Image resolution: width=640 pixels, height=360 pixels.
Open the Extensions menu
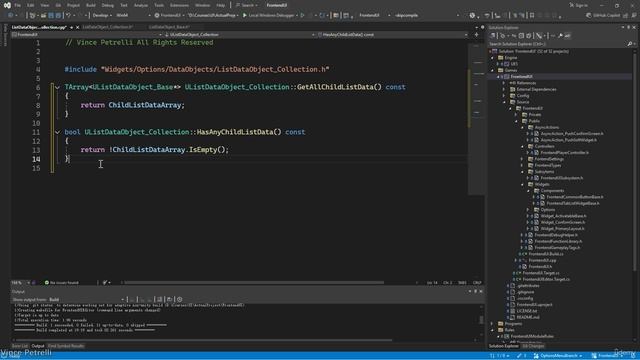tap(179, 5)
